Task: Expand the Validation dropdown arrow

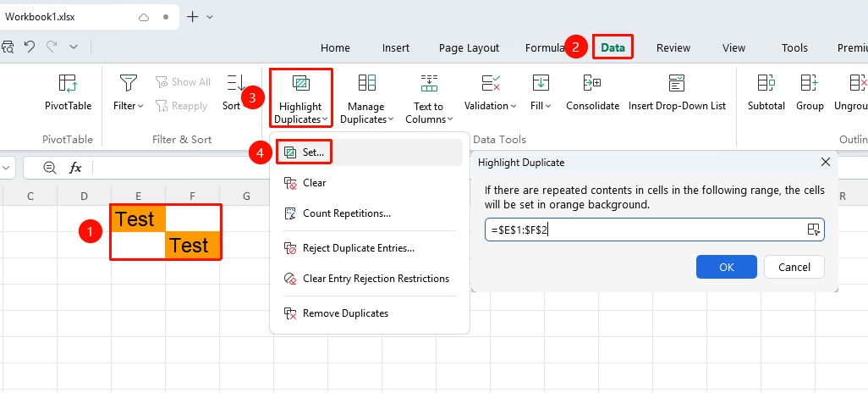Action: [x=514, y=106]
